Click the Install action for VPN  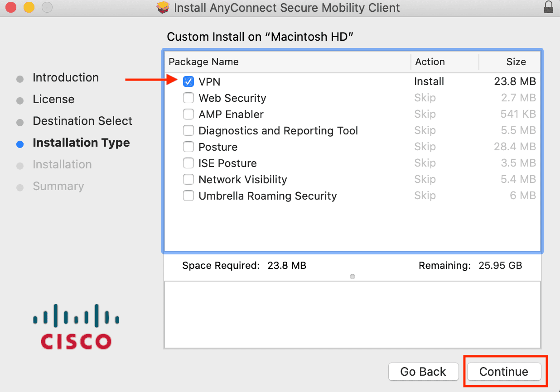[x=429, y=81]
